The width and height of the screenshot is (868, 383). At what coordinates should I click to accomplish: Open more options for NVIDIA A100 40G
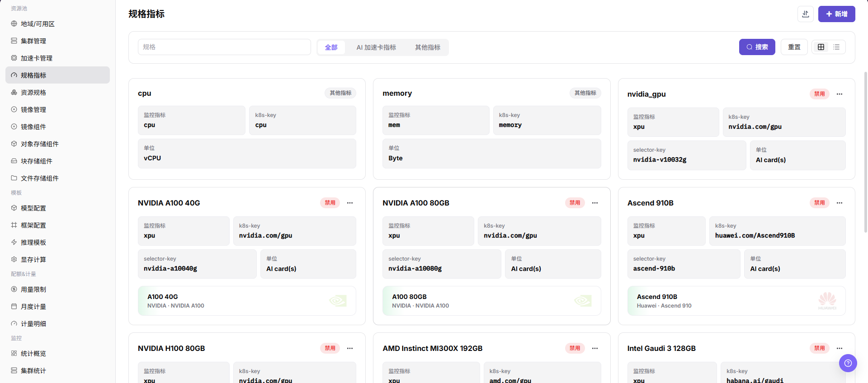pyautogui.click(x=350, y=203)
